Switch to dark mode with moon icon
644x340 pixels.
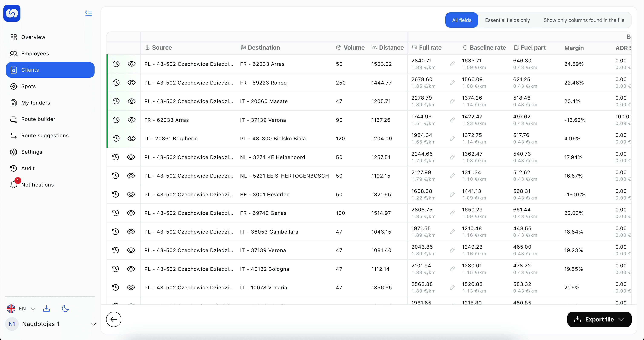65,308
